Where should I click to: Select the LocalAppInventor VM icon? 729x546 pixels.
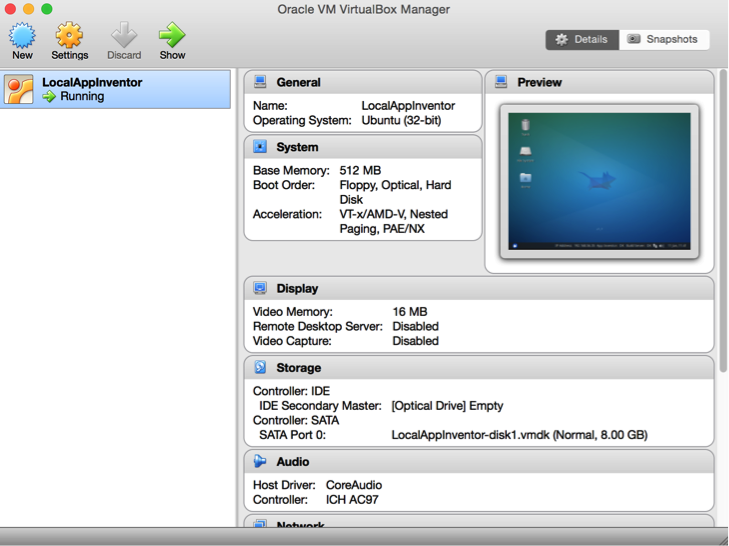pos(19,89)
